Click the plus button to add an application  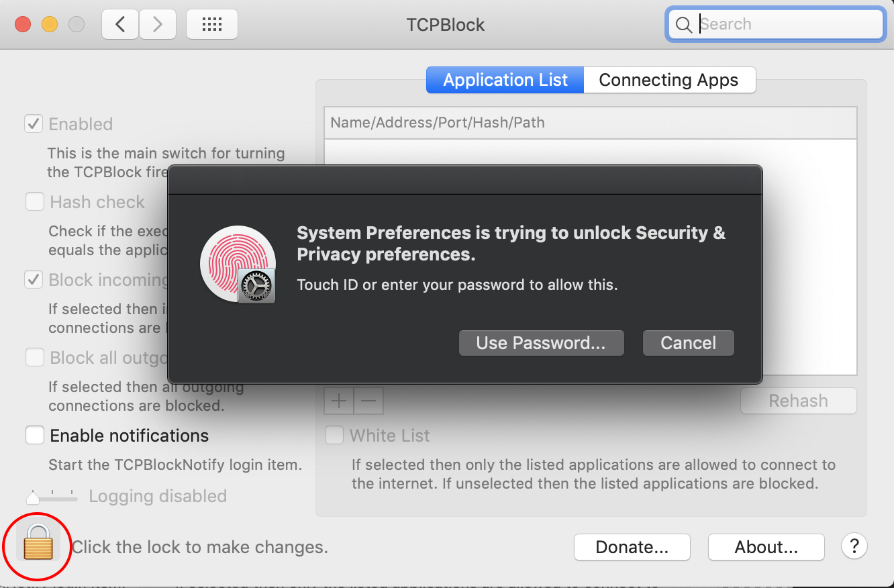tap(338, 400)
